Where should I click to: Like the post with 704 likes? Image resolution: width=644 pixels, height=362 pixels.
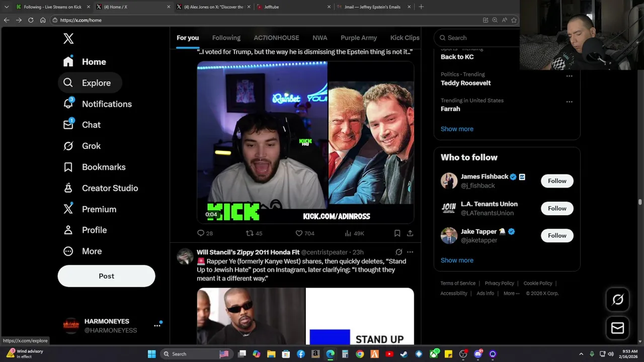(x=305, y=233)
